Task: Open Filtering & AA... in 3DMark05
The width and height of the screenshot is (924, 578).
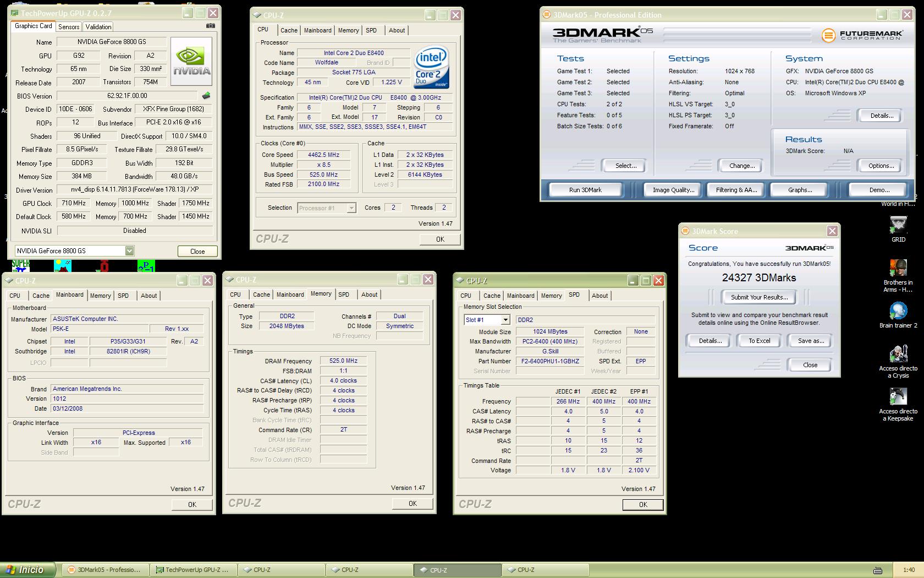Action: coord(736,190)
